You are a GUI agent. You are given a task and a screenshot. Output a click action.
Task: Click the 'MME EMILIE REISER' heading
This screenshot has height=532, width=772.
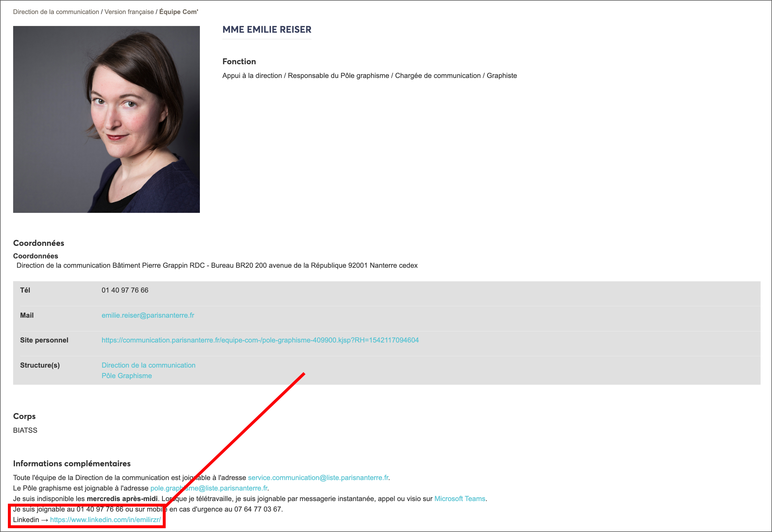267,30
